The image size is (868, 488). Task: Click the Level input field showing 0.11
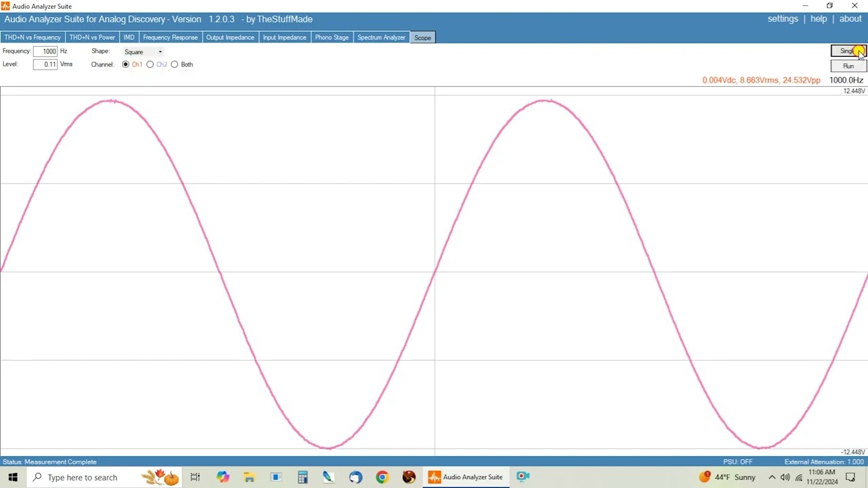45,64
